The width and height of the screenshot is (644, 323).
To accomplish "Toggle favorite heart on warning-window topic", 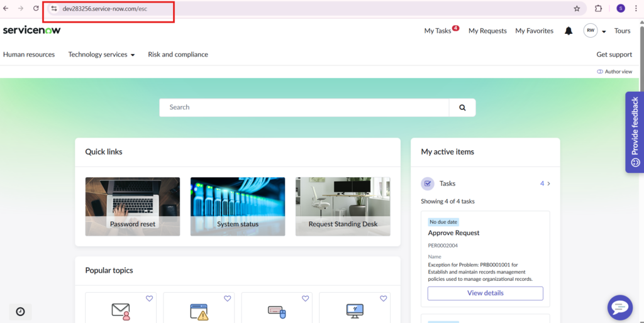I will tap(227, 298).
